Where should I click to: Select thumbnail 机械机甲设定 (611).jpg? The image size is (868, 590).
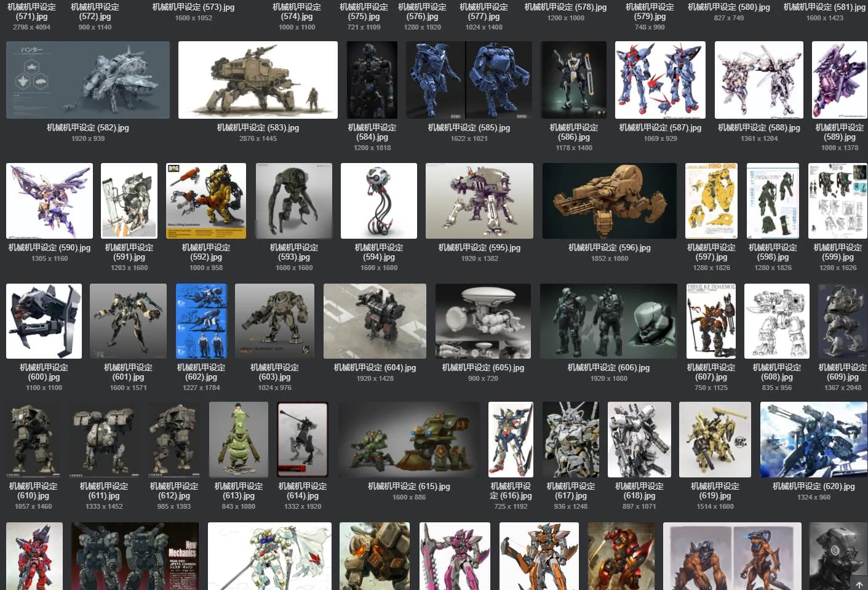104,440
